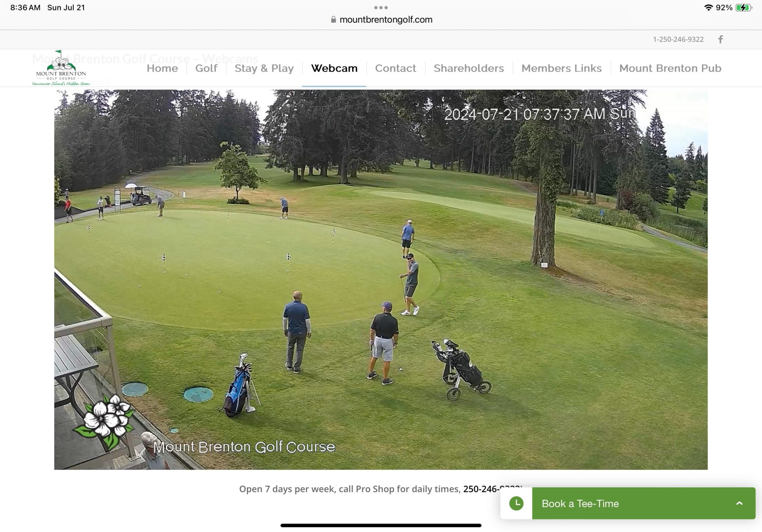Image resolution: width=762 pixels, height=532 pixels.
Task: Call the 1-250-246-9322 header number
Action: (678, 39)
